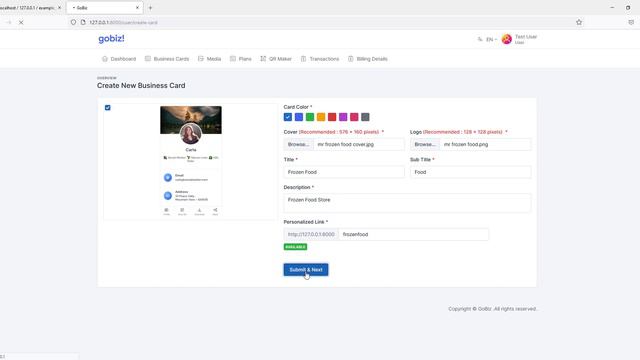
Task: Select the checked blue card color
Action: (x=288, y=117)
